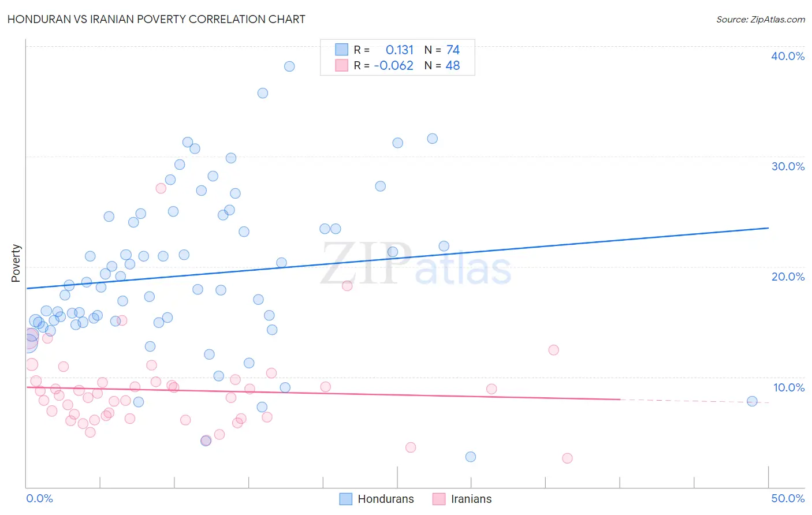Select the Hondurans legend label
Image resolution: width=812 pixels, height=515 pixels.
click(x=386, y=499)
